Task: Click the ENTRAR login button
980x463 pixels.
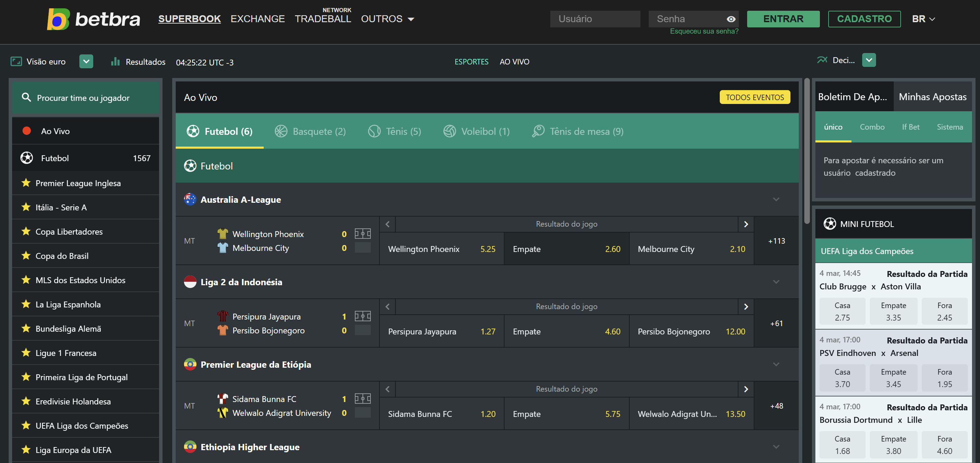Action: tap(783, 19)
